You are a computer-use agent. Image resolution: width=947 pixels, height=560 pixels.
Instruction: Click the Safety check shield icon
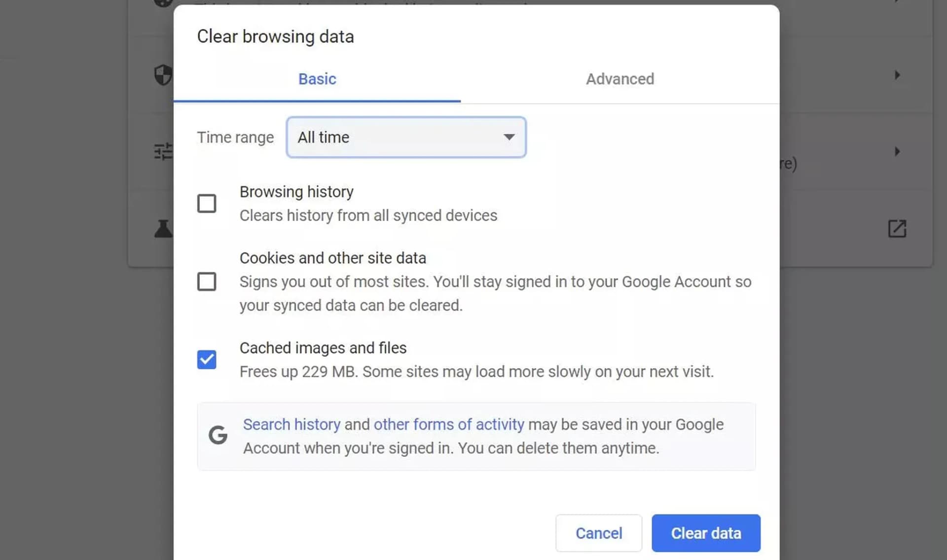(x=163, y=75)
